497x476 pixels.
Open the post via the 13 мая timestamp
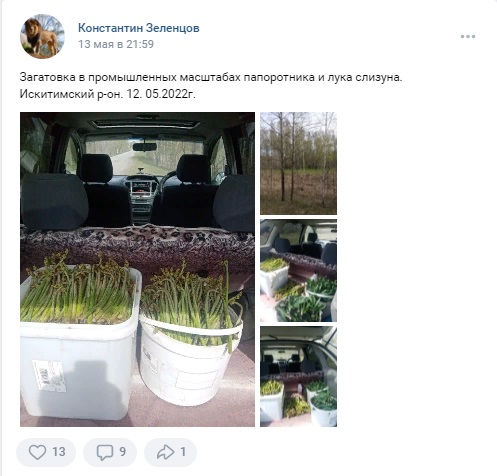(x=116, y=44)
